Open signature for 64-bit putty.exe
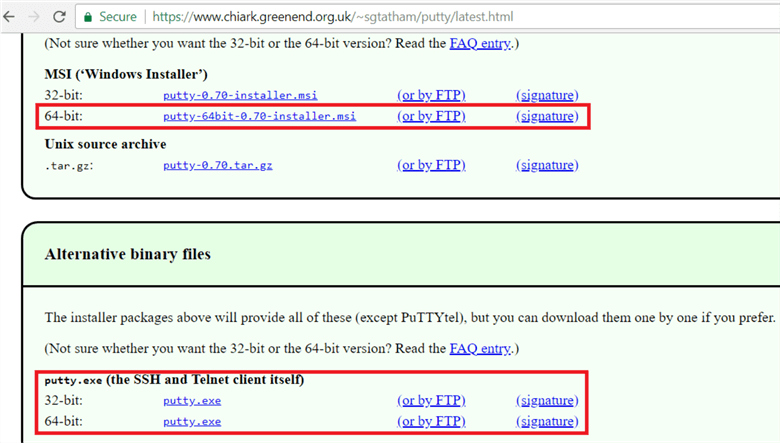Screen dimensions: 780x443 coord(547,421)
